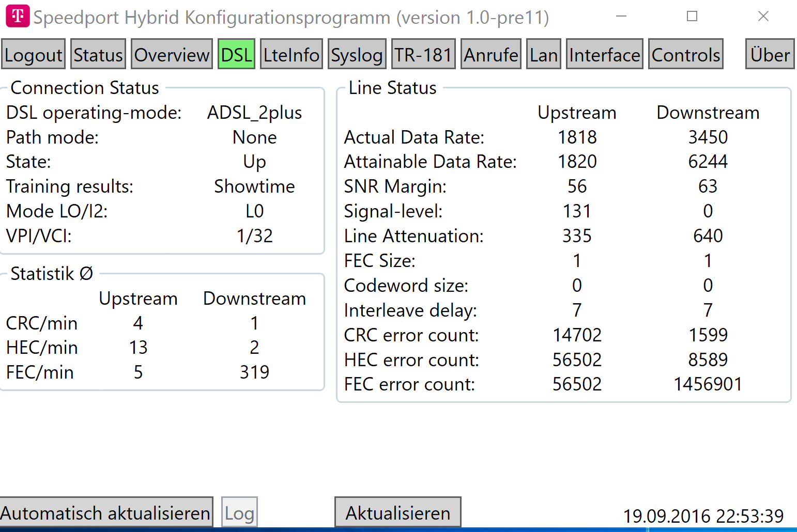Click the greyed-out Log button
Screen dimensions: 797x532
tap(239, 512)
